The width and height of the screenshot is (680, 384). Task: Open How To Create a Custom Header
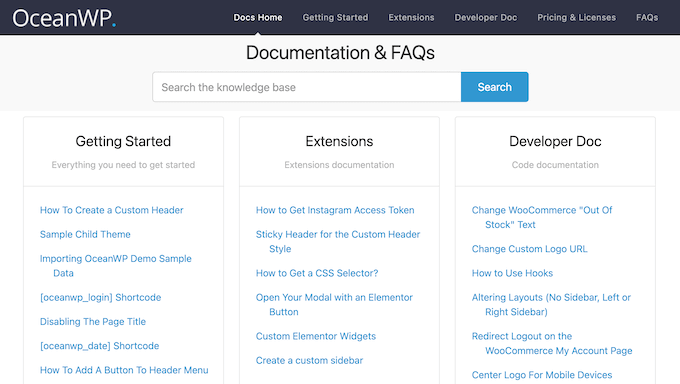[111, 210]
